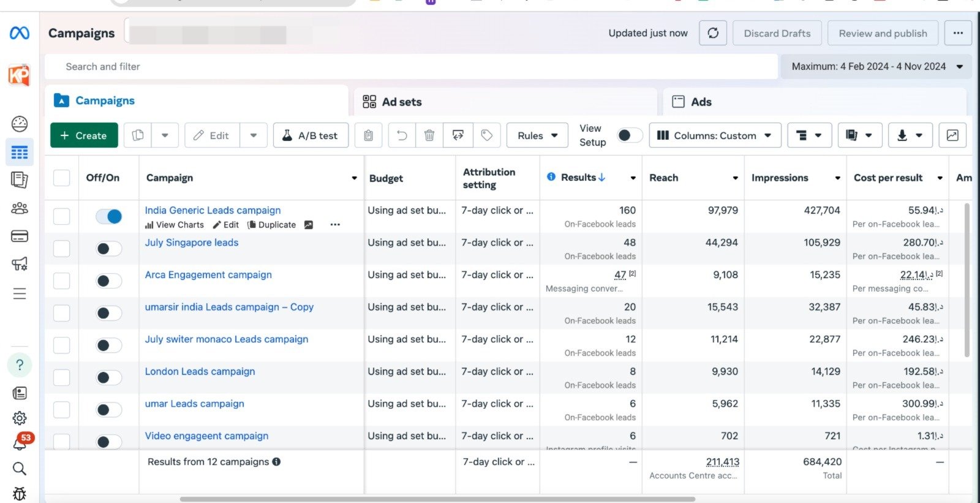Open the London Leads campaign link

click(x=200, y=371)
